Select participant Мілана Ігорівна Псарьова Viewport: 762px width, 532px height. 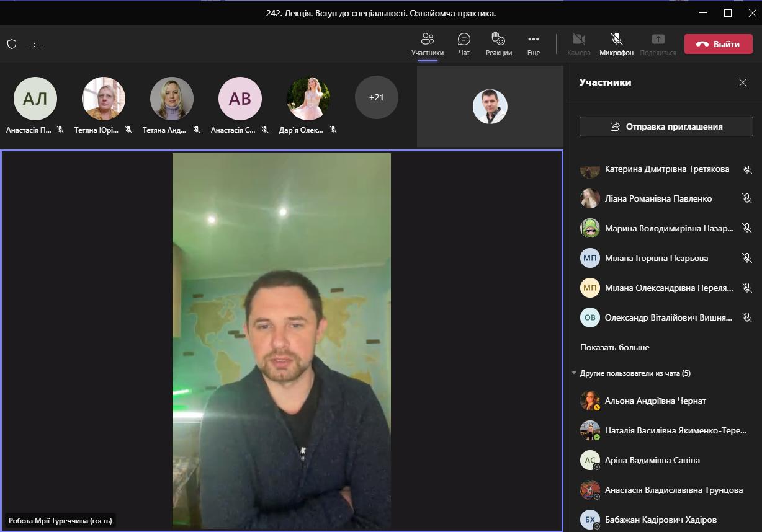(x=656, y=258)
